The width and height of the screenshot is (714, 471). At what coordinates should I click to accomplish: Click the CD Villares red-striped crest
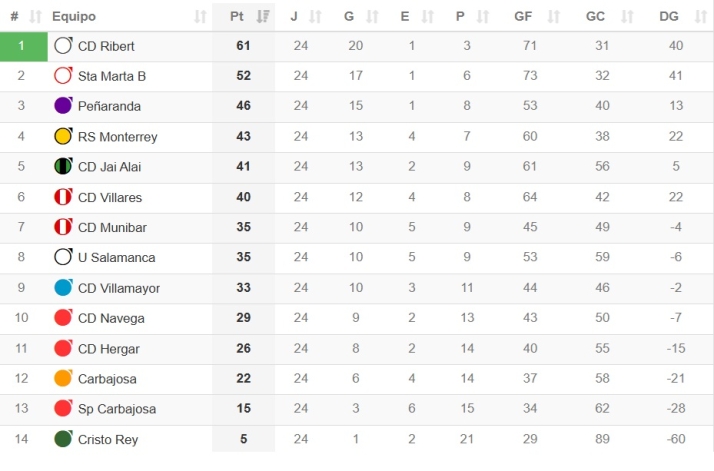point(63,197)
